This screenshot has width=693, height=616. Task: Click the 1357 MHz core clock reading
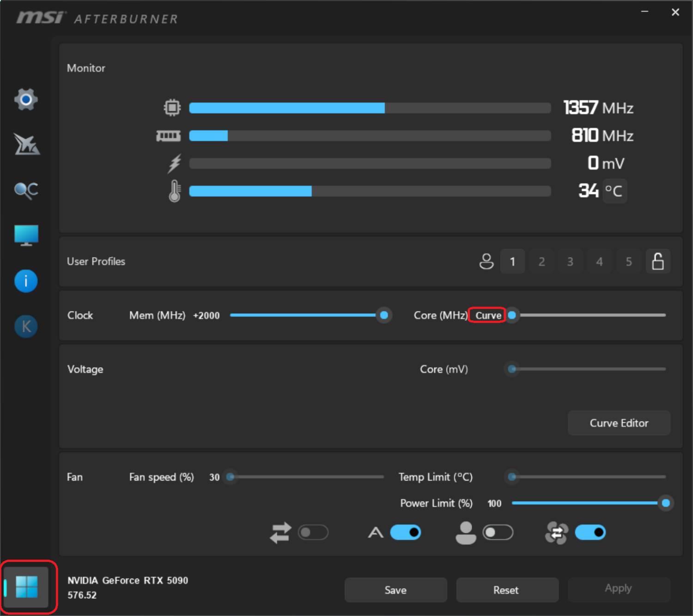point(598,108)
